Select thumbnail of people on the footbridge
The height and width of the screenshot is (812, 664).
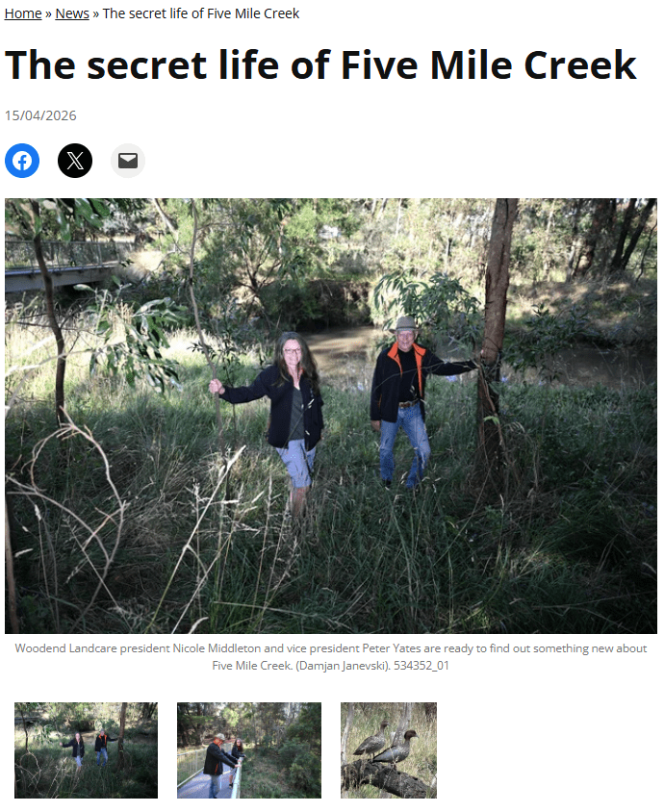coord(249,749)
